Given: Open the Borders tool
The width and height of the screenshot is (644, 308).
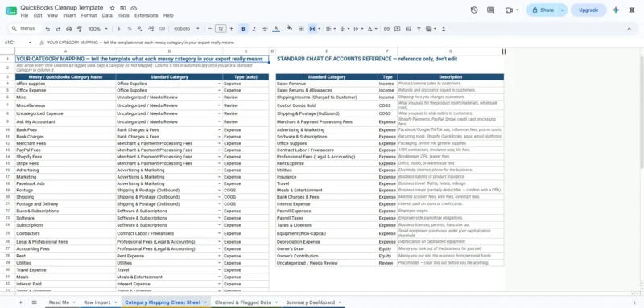Looking at the screenshot, I should pyautogui.click(x=301, y=29).
